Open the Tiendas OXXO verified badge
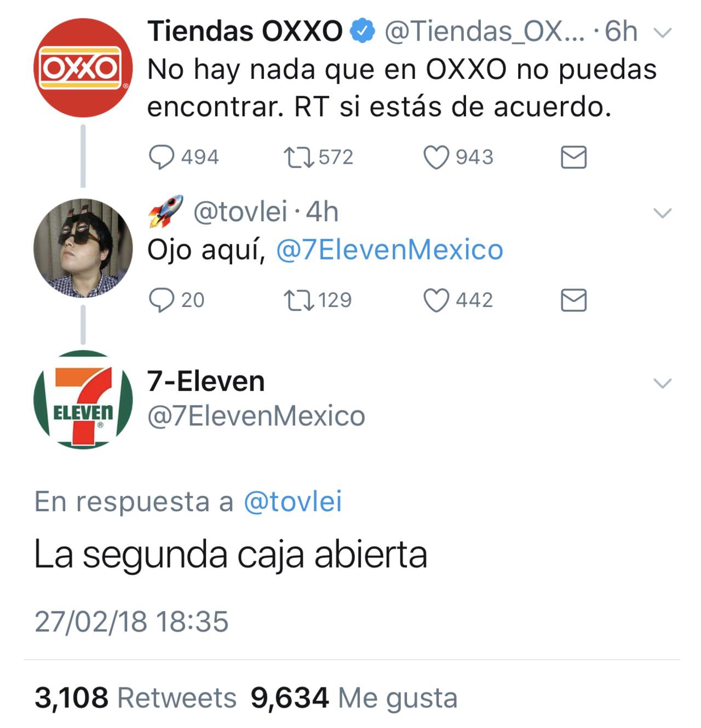Screen dimensions: 701x728 click(363, 31)
